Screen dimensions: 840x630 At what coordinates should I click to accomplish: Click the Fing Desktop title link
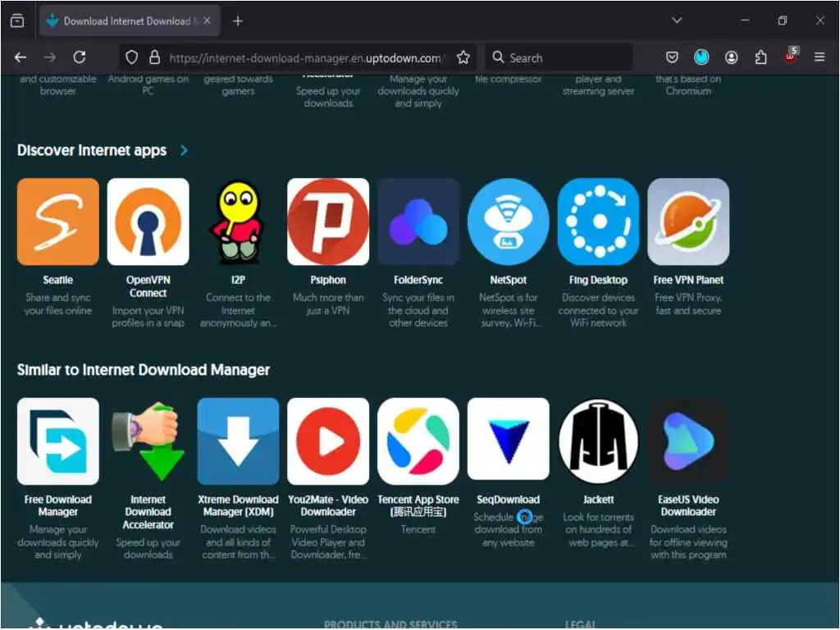[598, 281]
